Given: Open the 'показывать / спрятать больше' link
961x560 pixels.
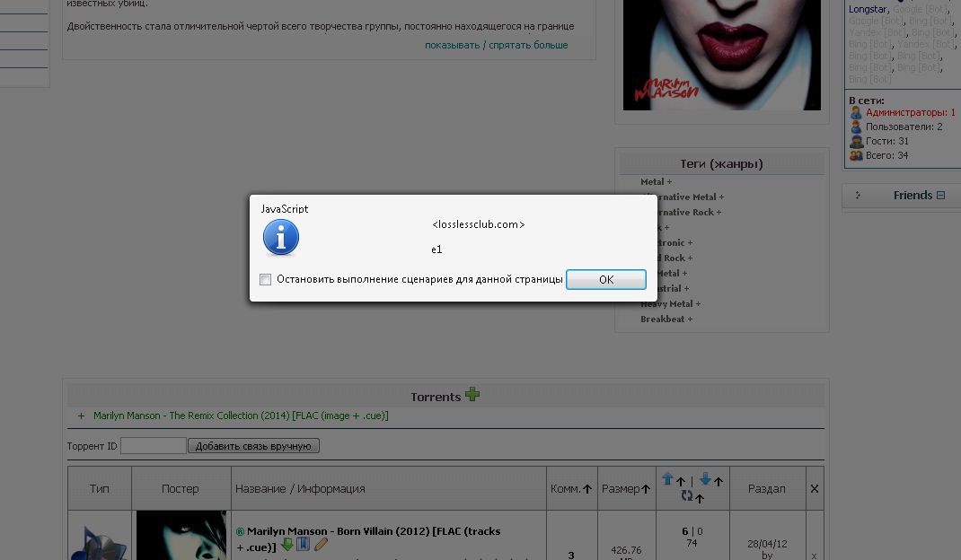Looking at the screenshot, I should (497, 46).
